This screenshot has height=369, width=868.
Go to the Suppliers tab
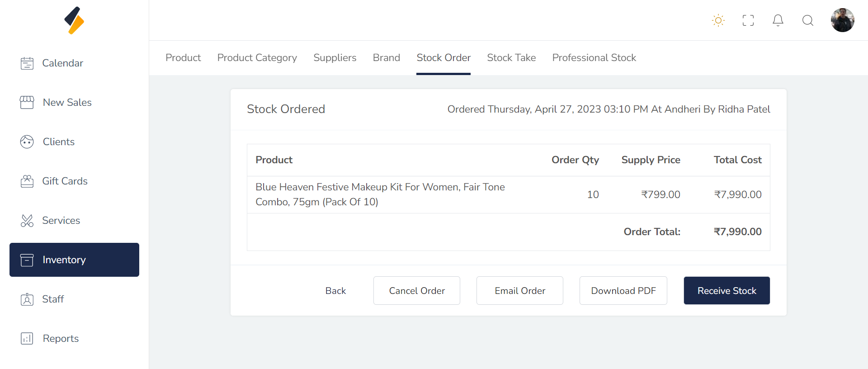click(335, 58)
